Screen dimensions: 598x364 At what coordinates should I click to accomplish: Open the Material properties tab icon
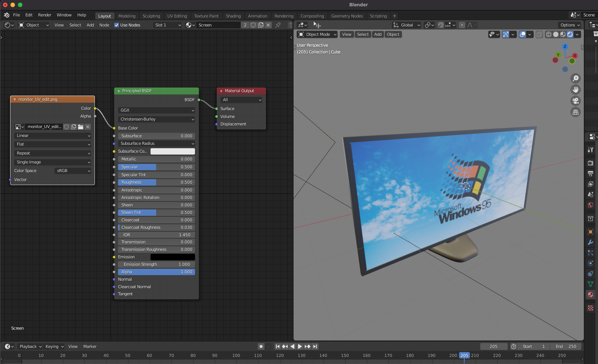click(591, 295)
